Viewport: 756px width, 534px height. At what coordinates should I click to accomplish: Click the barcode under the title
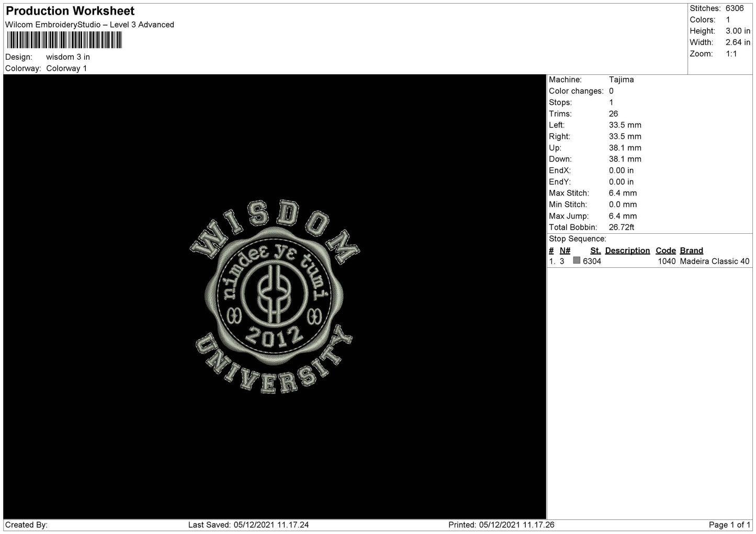pyautogui.click(x=65, y=40)
